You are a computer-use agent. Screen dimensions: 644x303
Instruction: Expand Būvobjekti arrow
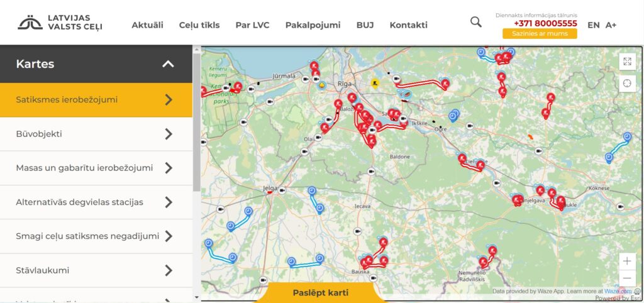(169, 134)
